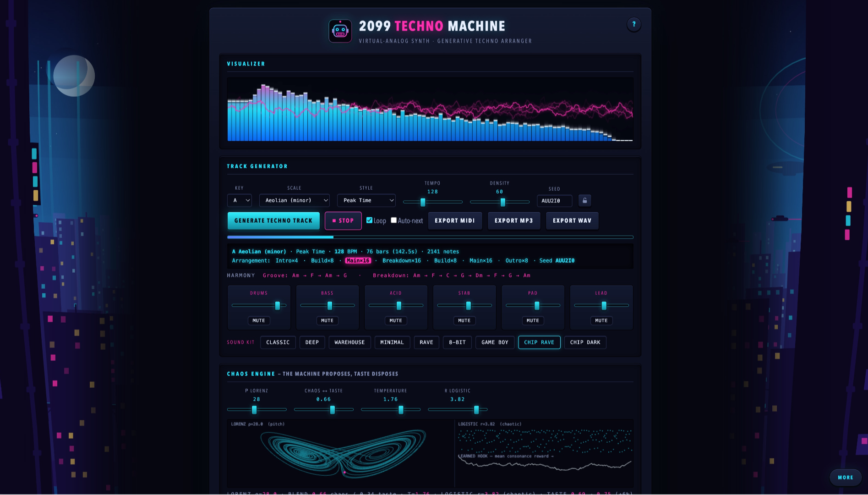Click the track playback progress bar

430,237
